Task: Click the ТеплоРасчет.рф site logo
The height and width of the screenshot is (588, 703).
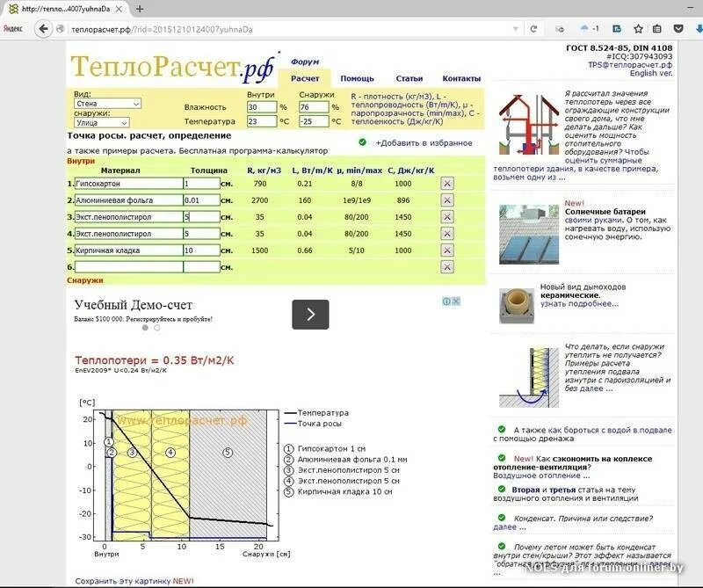Action: pyautogui.click(x=172, y=68)
